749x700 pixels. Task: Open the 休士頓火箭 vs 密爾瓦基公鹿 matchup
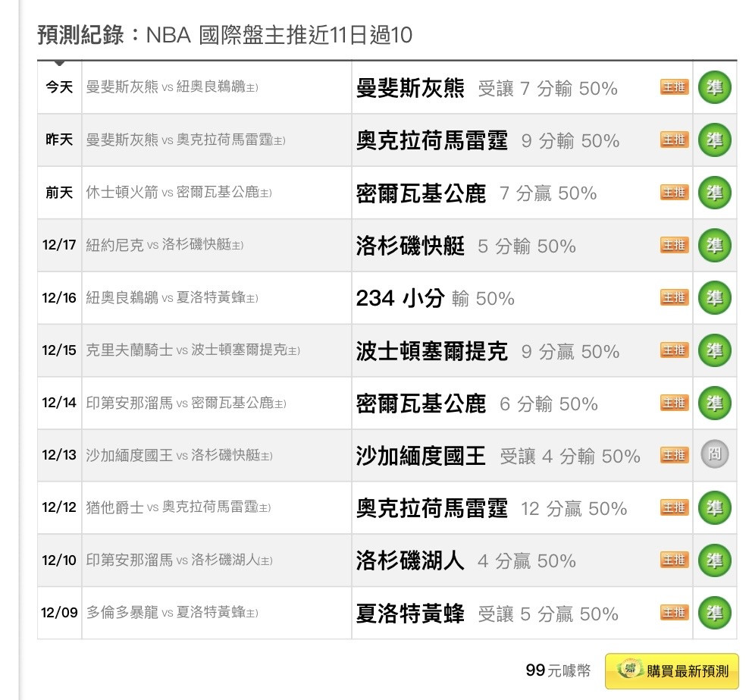coord(179,192)
